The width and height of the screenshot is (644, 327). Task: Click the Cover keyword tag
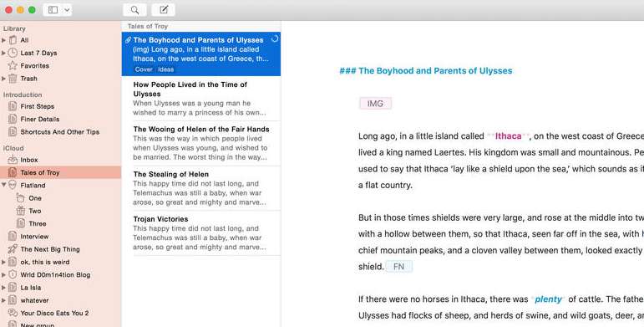(x=144, y=69)
